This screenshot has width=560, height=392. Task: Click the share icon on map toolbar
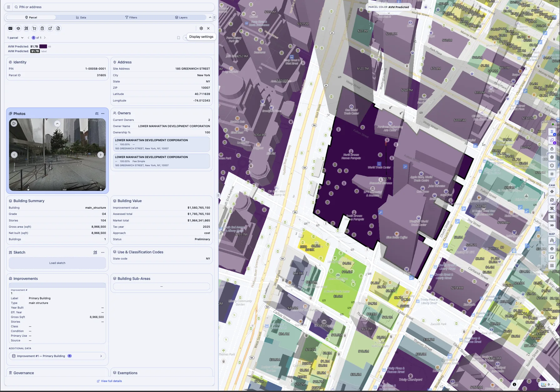[x=552, y=149]
